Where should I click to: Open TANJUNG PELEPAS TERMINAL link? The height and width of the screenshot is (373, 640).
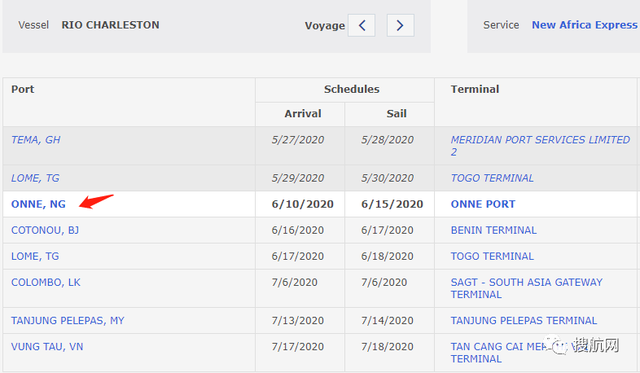pos(524,321)
